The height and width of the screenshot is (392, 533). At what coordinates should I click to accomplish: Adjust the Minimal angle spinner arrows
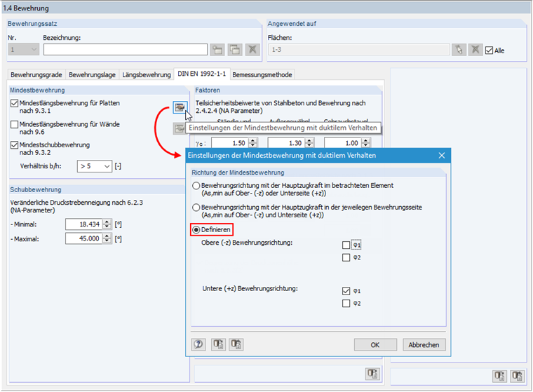pyautogui.click(x=107, y=224)
